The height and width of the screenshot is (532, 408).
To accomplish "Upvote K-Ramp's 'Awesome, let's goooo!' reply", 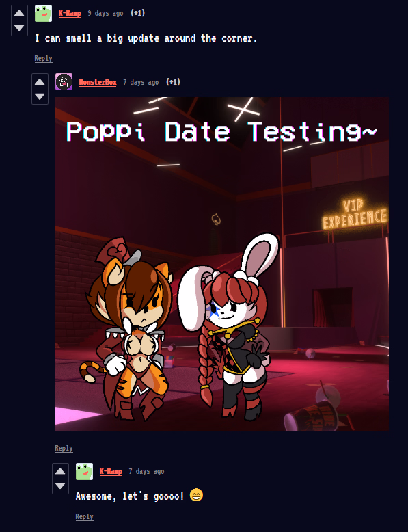I will click(x=60, y=471).
